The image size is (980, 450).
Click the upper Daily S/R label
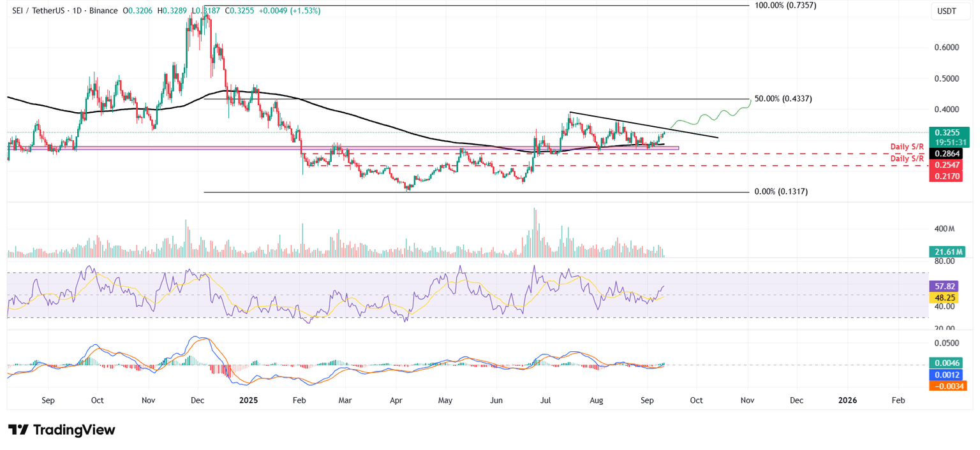(908, 147)
